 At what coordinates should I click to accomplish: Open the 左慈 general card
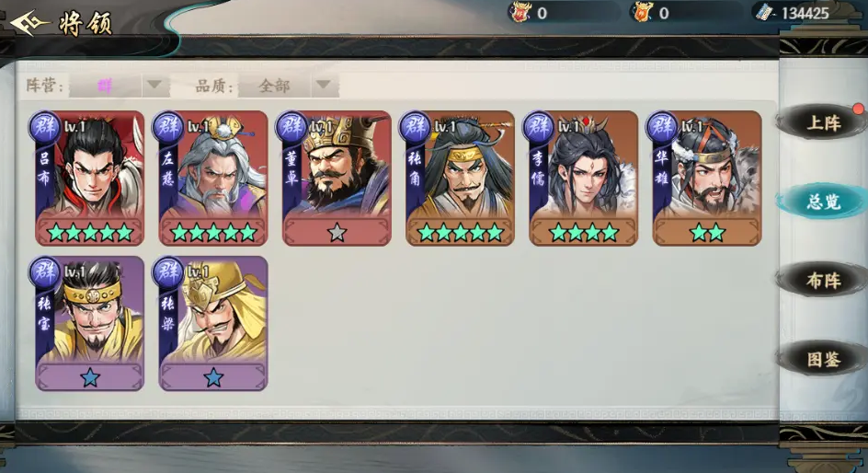coord(212,178)
